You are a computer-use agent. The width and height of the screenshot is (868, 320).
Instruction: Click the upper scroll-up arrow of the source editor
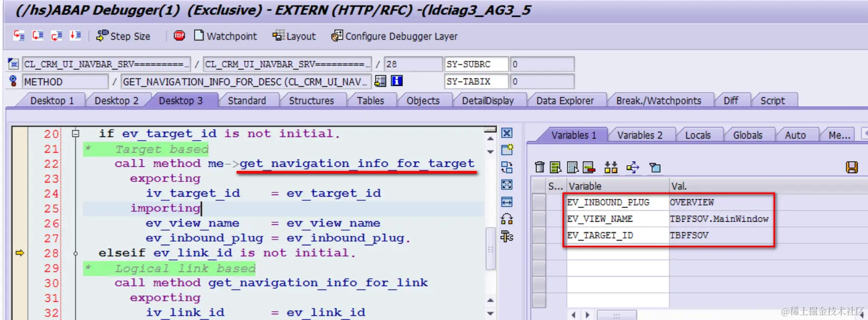point(490,139)
